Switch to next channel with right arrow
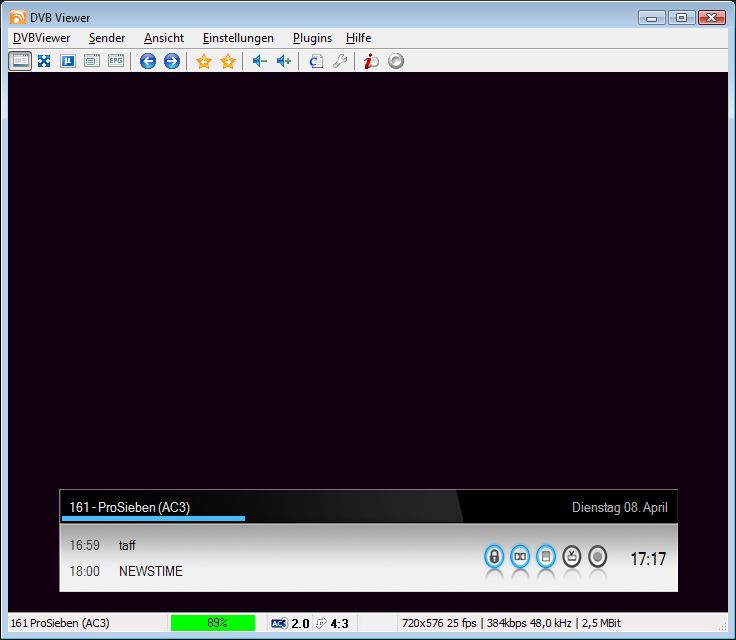This screenshot has width=736, height=640. 172,61
